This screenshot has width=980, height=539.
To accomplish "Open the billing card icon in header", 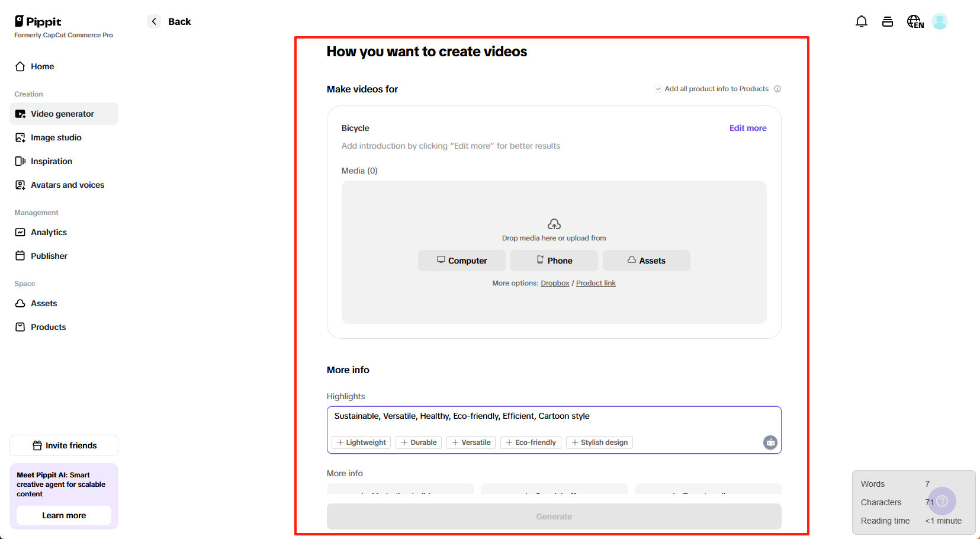I will [x=888, y=21].
